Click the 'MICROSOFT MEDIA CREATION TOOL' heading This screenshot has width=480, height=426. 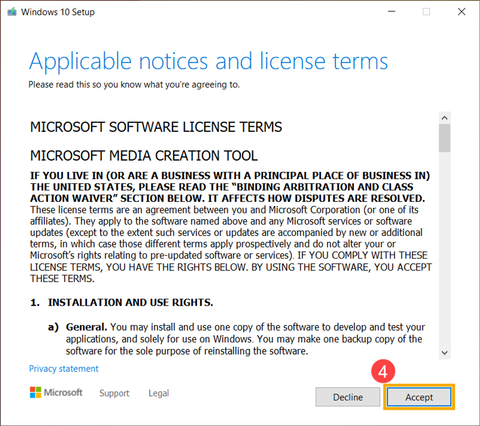tap(144, 156)
